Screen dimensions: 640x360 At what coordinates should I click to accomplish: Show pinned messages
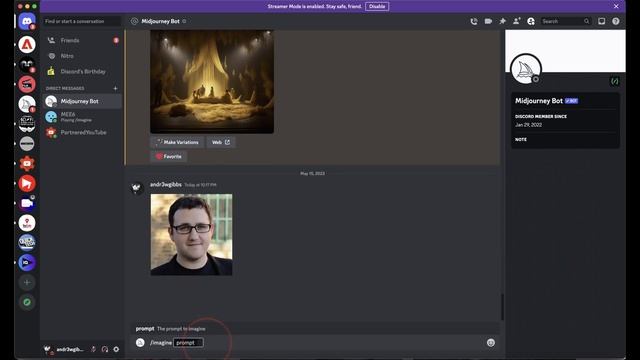(502, 21)
